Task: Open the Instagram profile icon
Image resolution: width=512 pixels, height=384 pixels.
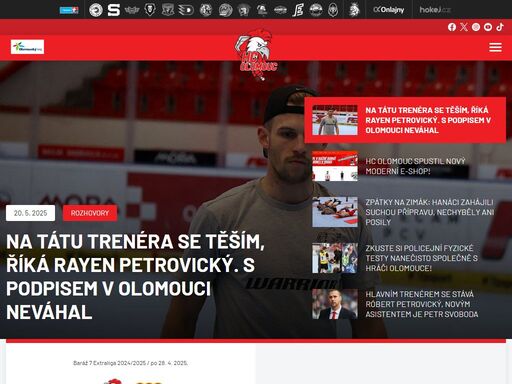Action: [x=476, y=27]
